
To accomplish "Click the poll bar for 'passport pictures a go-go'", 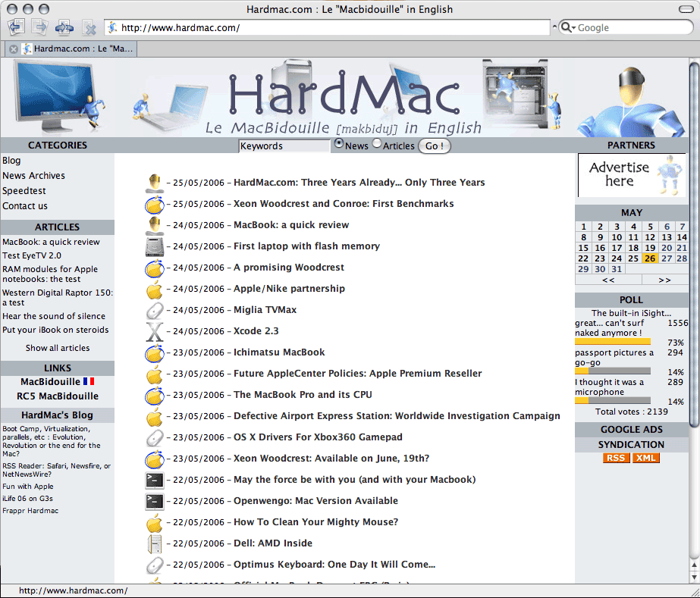I will point(613,371).
